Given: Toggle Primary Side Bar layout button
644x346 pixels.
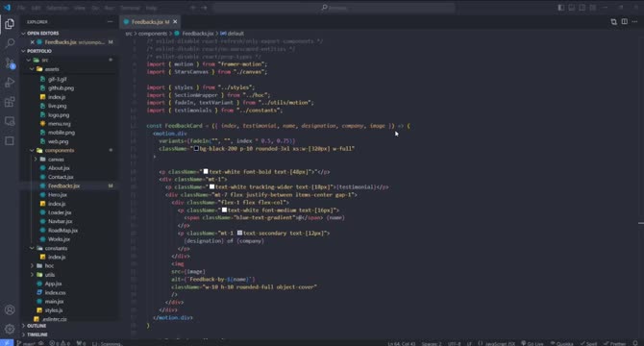Looking at the screenshot, I should tap(561, 8).
